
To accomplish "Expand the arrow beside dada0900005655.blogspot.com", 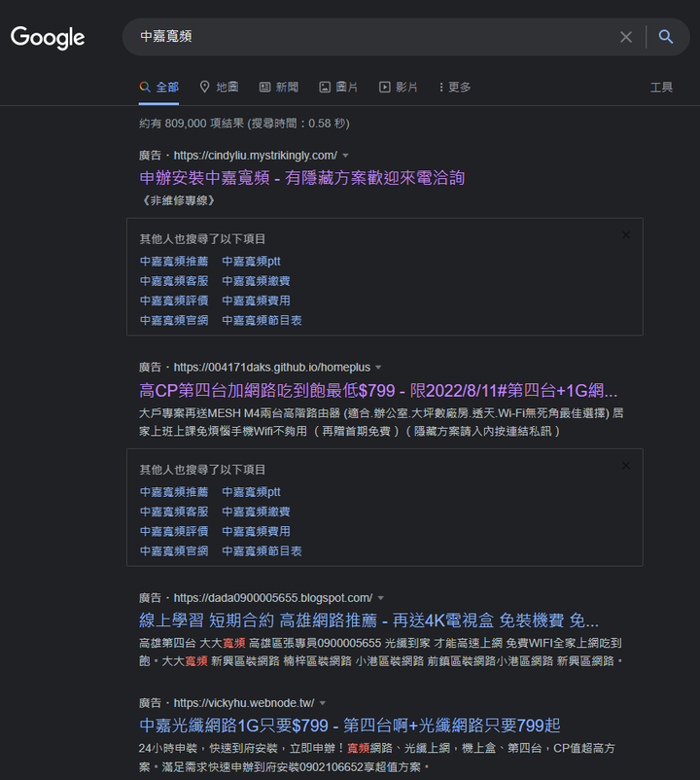I will (381, 598).
